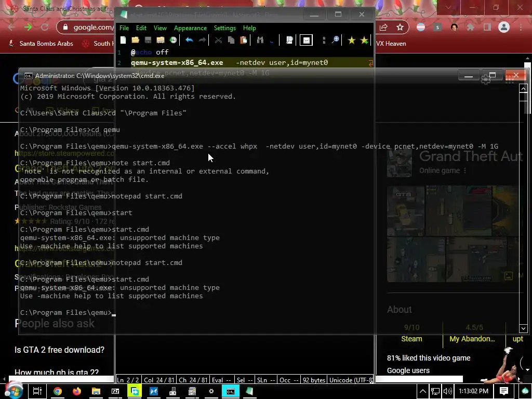Click the Chrome back arrow button

tap(11, 27)
